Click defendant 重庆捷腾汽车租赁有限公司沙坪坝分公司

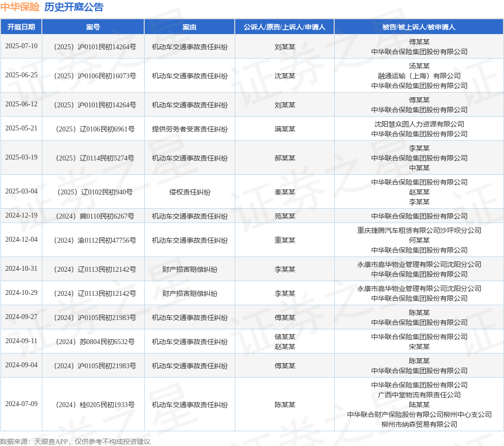[x=419, y=230]
